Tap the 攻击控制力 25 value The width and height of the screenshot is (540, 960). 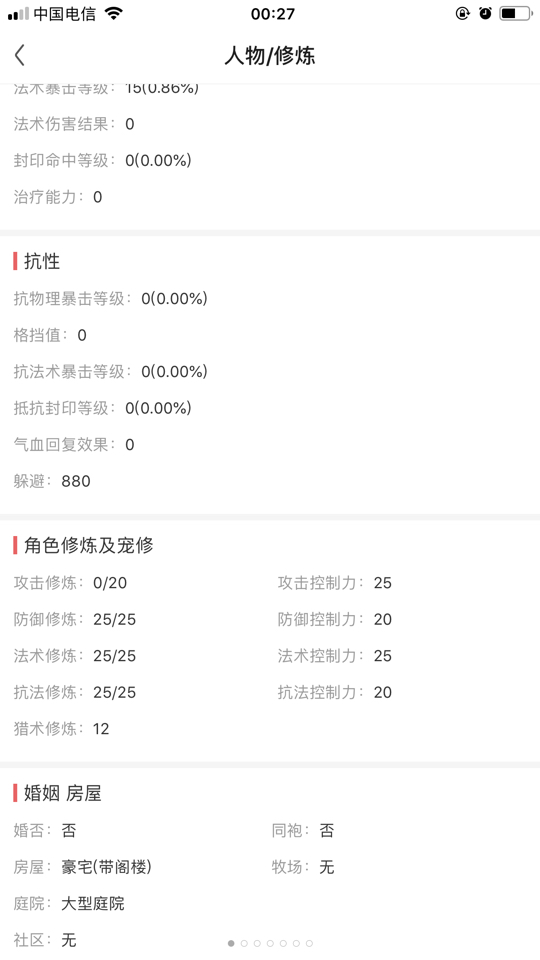335,583
